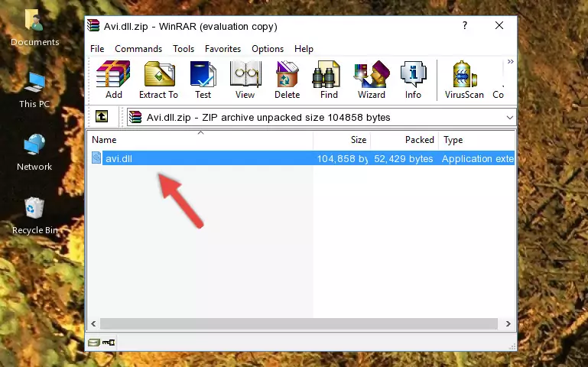The width and height of the screenshot is (588, 367).
Task: Select the avi.dll file row
Action: [301, 158]
